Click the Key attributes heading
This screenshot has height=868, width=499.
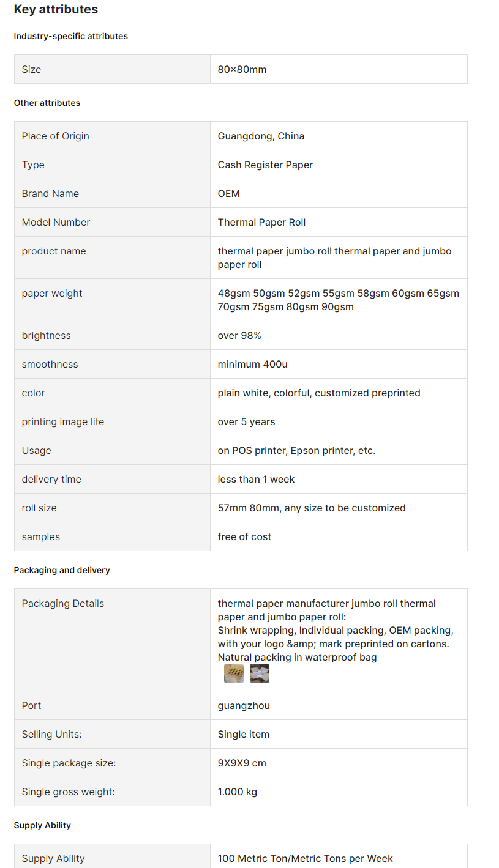(56, 9)
